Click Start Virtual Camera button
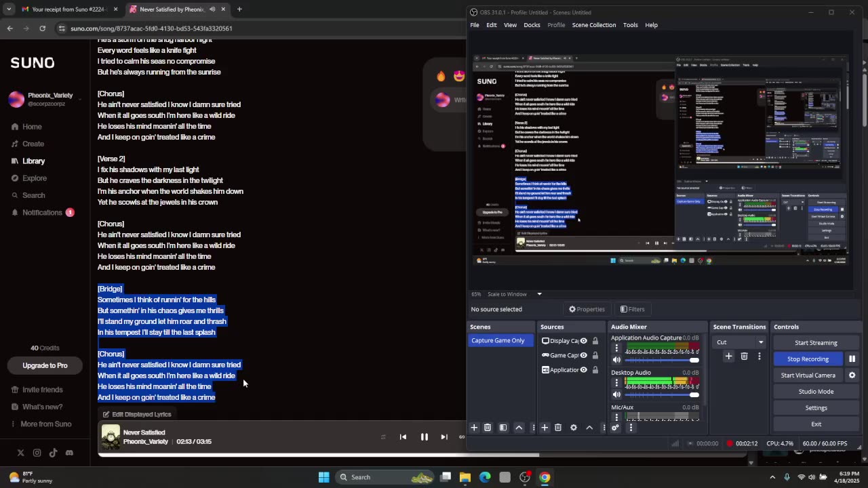The width and height of the screenshot is (868, 488). [x=808, y=375]
